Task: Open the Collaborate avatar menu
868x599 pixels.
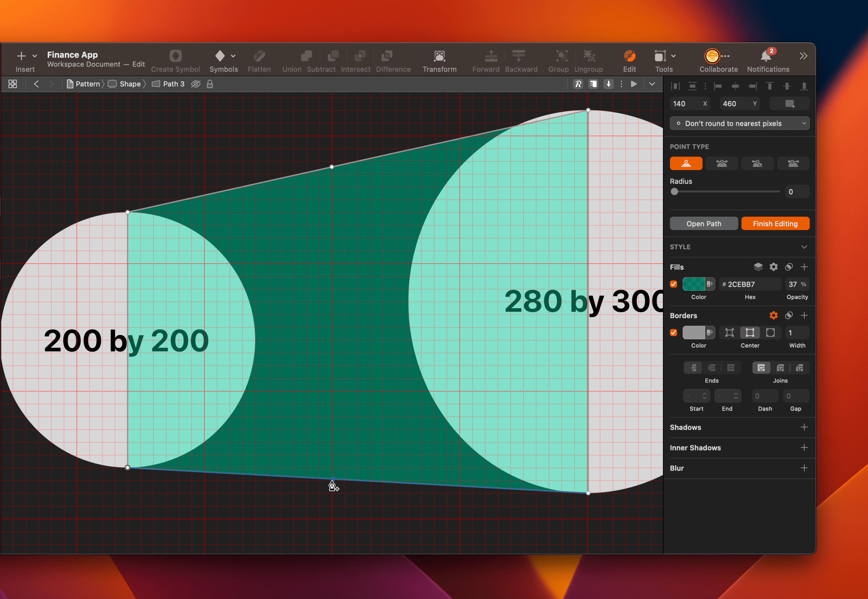Action: tap(712, 56)
